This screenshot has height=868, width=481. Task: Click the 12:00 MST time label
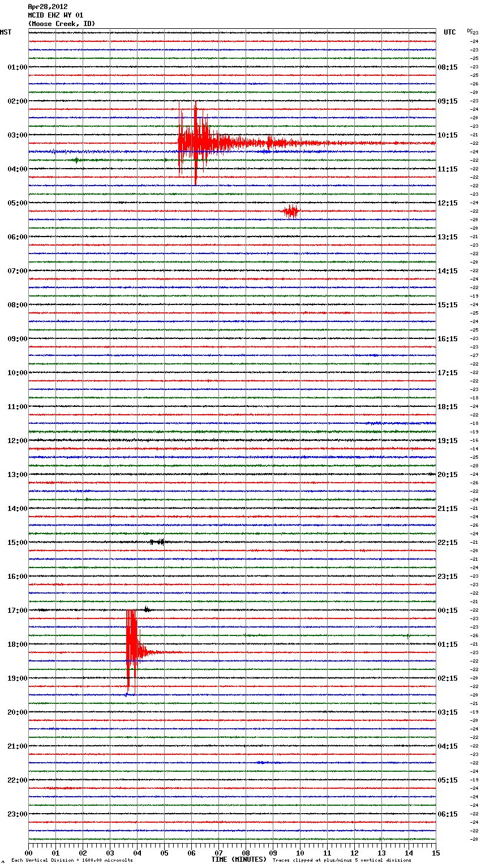pyautogui.click(x=18, y=441)
